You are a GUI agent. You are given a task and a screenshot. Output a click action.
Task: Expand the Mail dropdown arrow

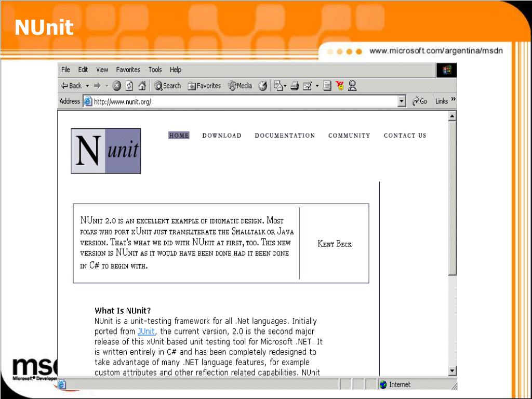pyautogui.click(x=285, y=86)
